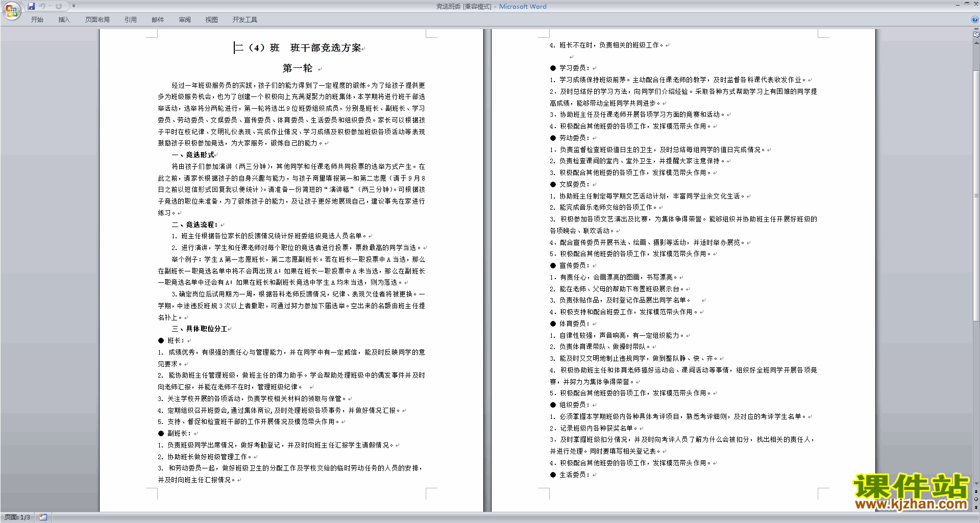Viewport: 980px width, 523px height.
Task: Click the Select Browse Object round button
Action: tap(976, 500)
